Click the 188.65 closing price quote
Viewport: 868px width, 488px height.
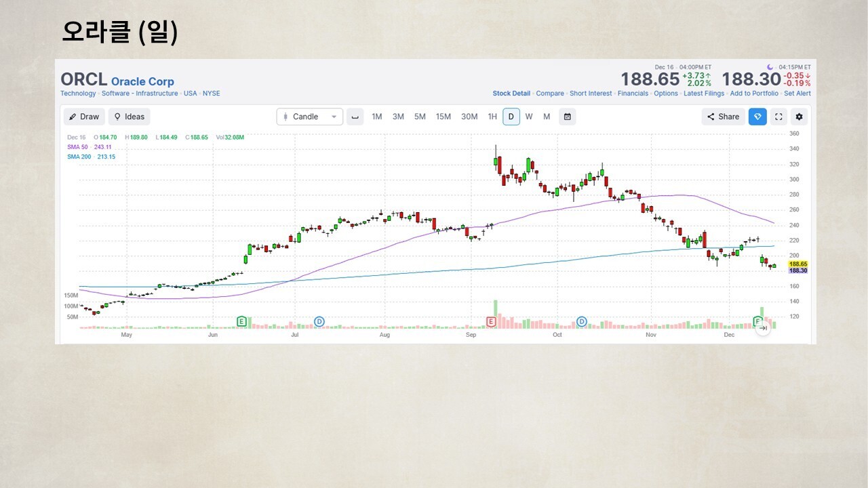tap(650, 80)
